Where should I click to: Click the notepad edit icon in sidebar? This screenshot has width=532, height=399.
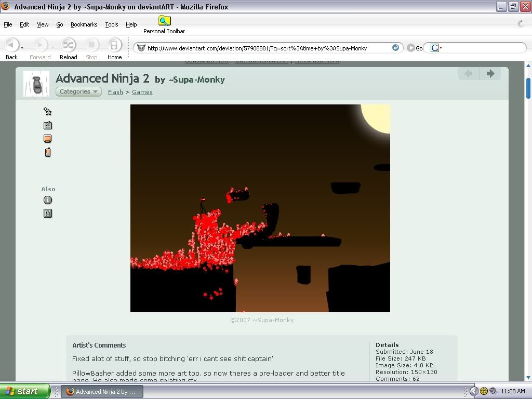coord(47,125)
